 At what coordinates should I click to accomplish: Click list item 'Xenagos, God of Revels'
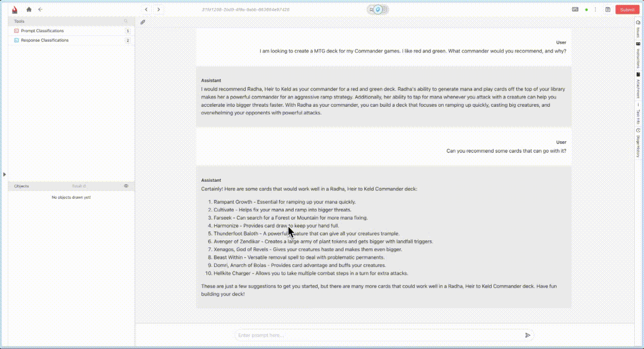click(x=308, y=250)
